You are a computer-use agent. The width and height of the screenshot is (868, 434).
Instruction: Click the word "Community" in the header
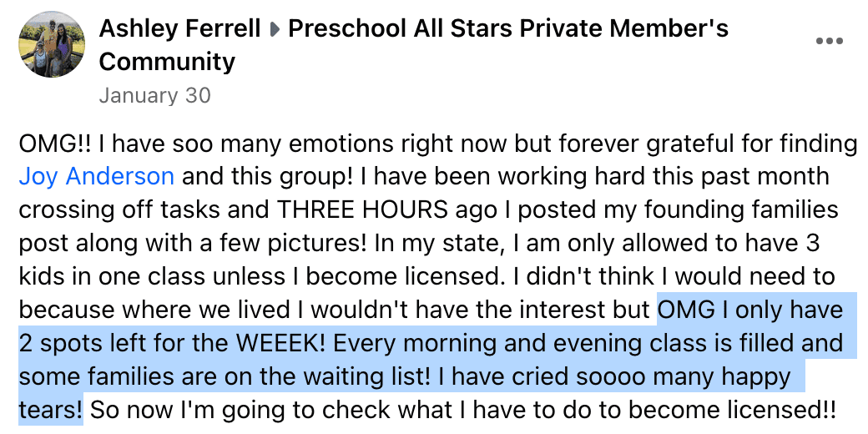tap(167, 62)
